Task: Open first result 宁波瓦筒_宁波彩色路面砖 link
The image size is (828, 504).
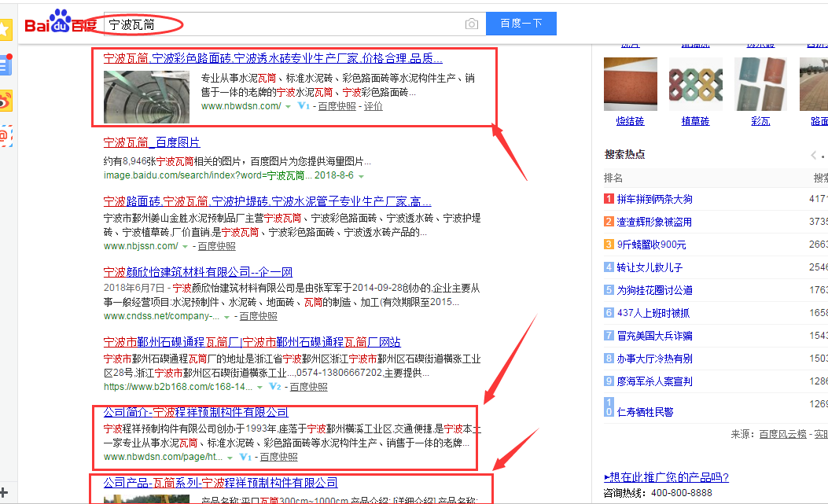Action: (273, 58)
